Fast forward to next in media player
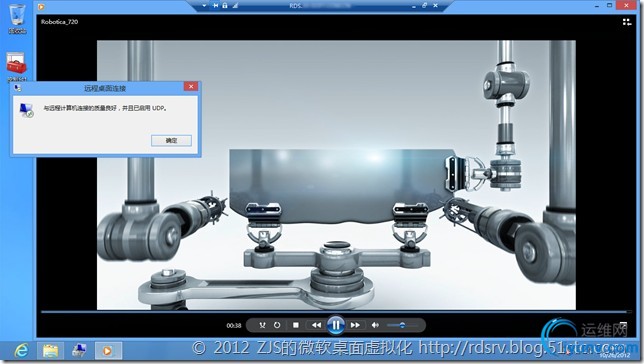 pos(355,325)
